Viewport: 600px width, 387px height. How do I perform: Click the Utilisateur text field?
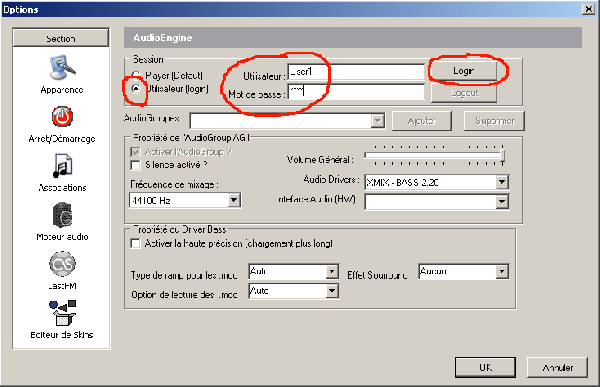coord(356,72)
